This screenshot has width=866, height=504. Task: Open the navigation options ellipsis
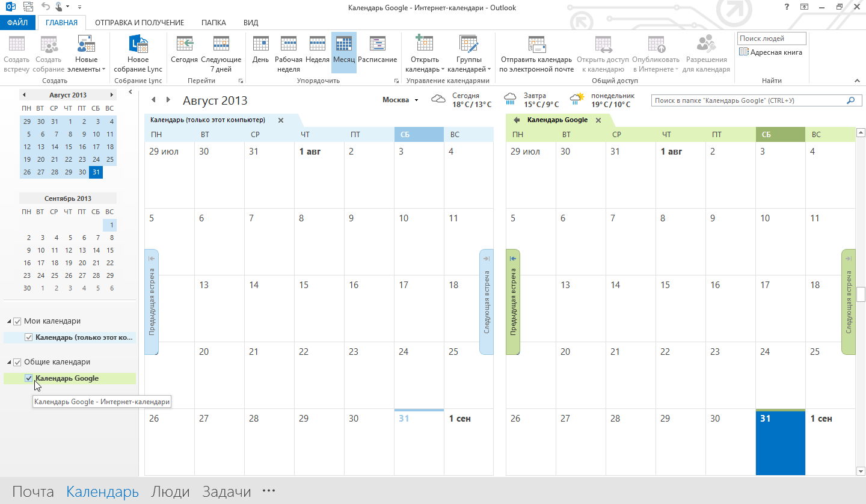[x=269, y=491]
